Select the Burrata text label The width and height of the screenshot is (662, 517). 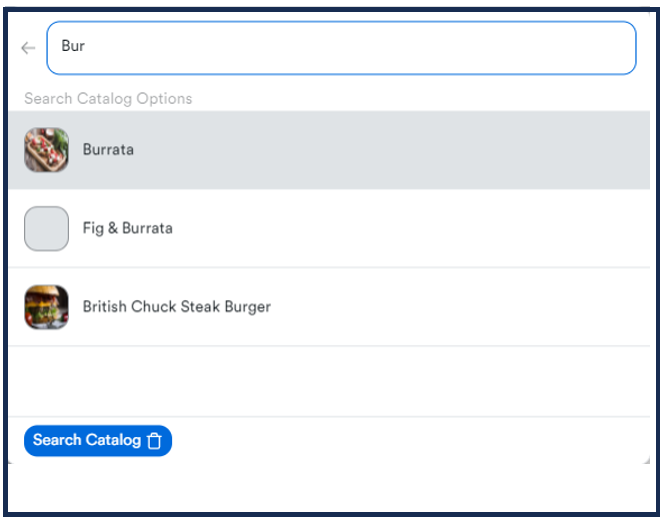click(108, 150)
